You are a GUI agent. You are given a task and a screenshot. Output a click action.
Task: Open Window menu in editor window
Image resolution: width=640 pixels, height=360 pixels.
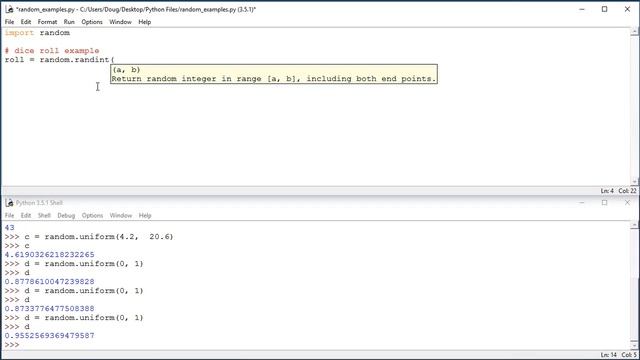[x=120, y=22]
